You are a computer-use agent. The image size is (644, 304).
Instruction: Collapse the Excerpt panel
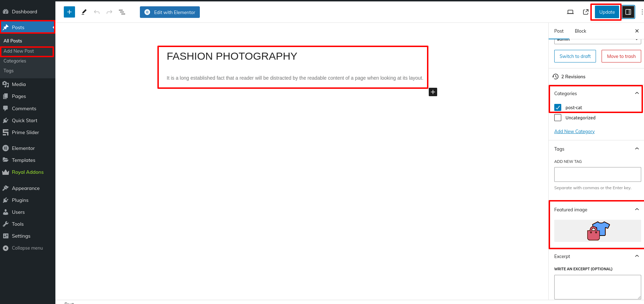tap(637, 256)
